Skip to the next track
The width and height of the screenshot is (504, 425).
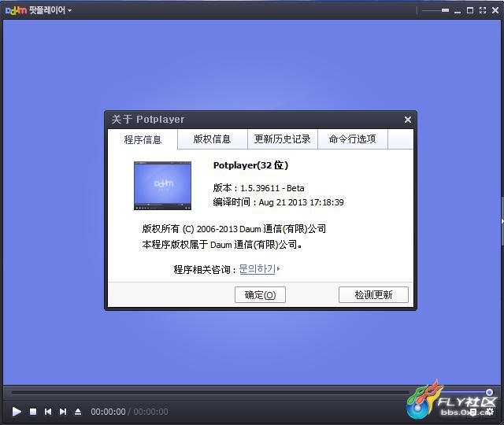(x=63, y=412)
